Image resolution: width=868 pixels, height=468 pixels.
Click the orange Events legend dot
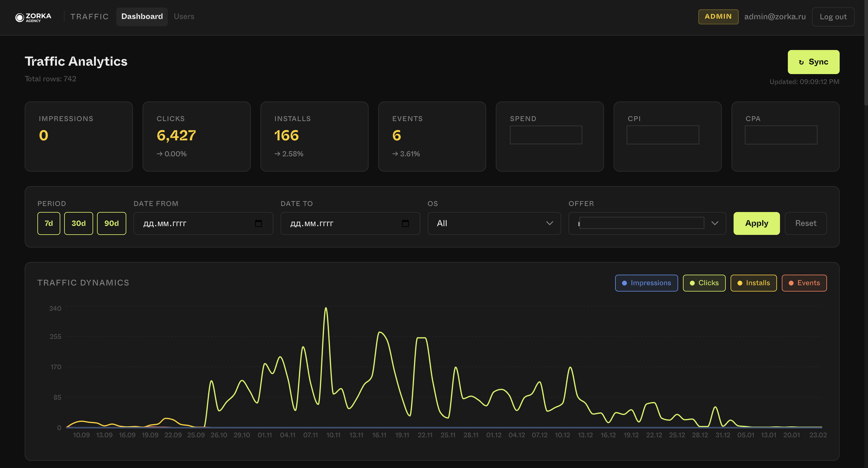(791, 283)
